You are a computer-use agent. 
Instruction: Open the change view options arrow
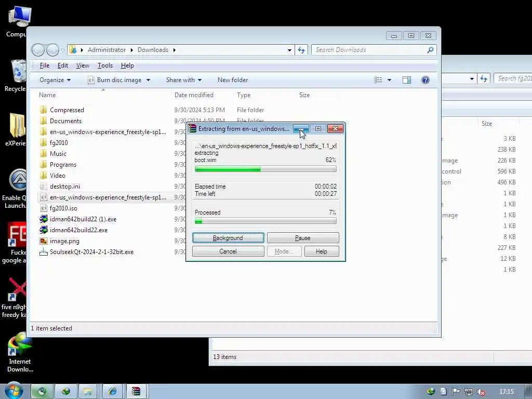389,80
